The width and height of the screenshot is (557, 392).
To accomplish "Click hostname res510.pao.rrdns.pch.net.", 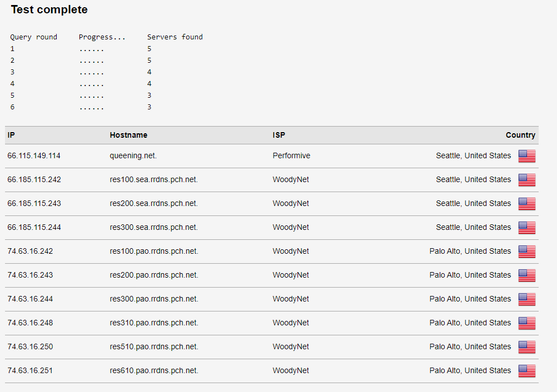I will click(154, 346).
